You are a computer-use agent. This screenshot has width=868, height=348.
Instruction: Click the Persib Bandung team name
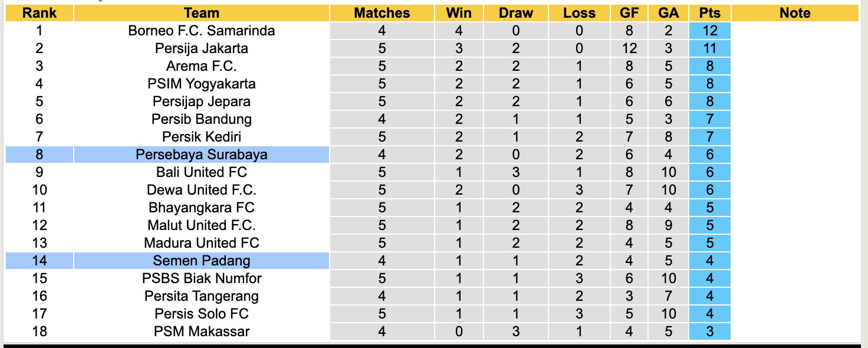[x=201, y=119]
